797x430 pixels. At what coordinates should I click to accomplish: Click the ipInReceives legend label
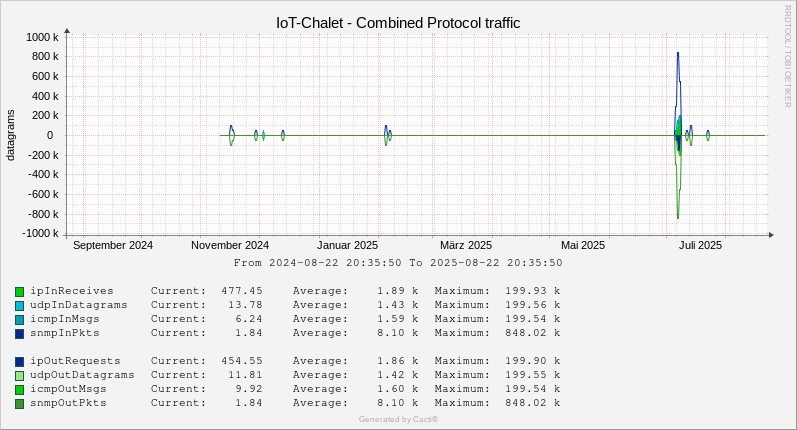coord(72,291)
